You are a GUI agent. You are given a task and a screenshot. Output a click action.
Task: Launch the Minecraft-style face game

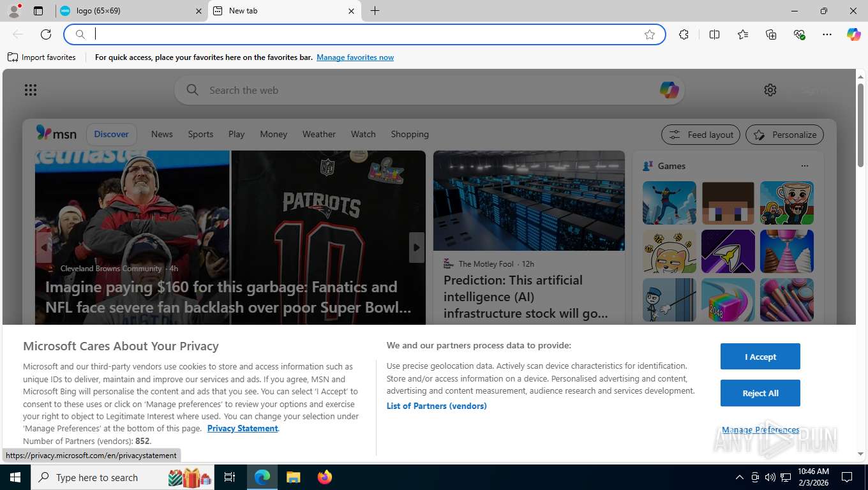click(x=728, y=203)
